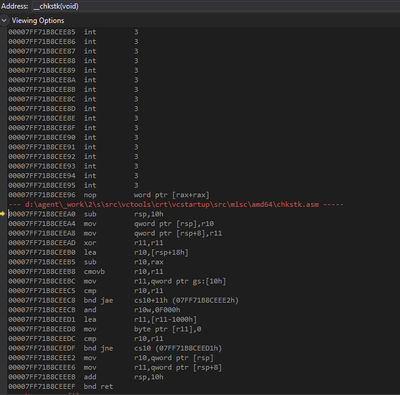Select address 00007FF71B8CEE90
This screenshot has width=400, height=395.
(42, 137)
